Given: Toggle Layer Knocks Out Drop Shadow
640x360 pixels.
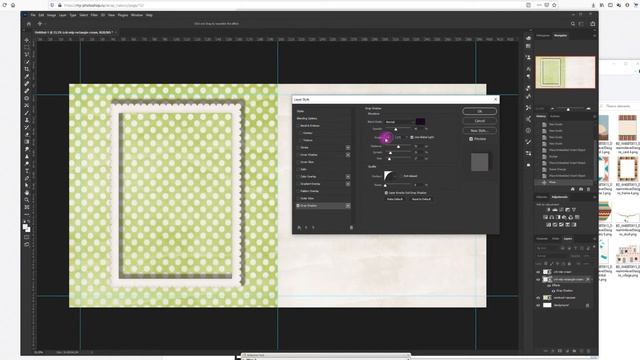Looking at the screenshot, I should (386, 193).
